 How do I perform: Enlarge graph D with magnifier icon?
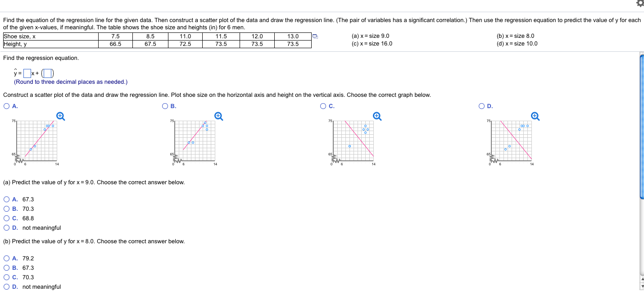pos(535,116)
